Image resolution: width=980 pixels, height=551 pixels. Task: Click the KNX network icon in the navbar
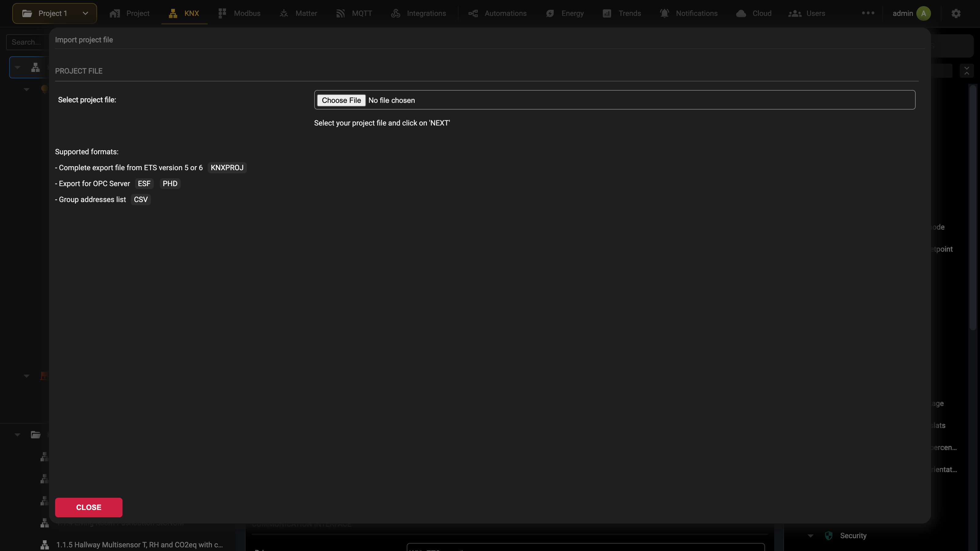pyautogui.click(x=173, y=13)
